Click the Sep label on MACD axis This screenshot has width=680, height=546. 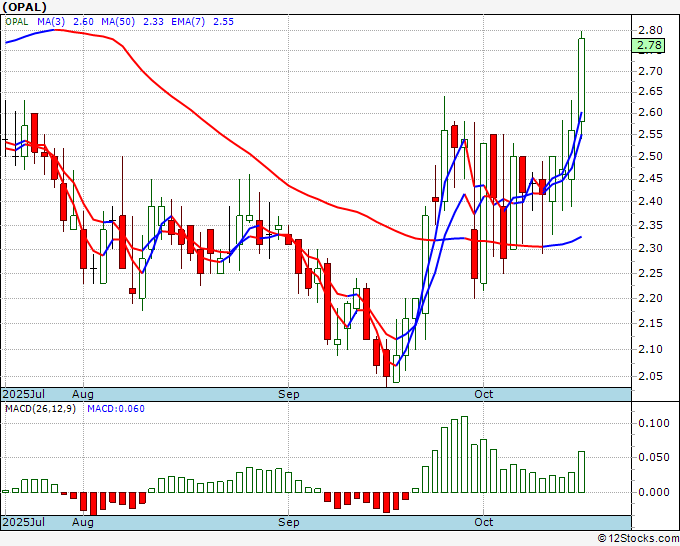point(288,522)
